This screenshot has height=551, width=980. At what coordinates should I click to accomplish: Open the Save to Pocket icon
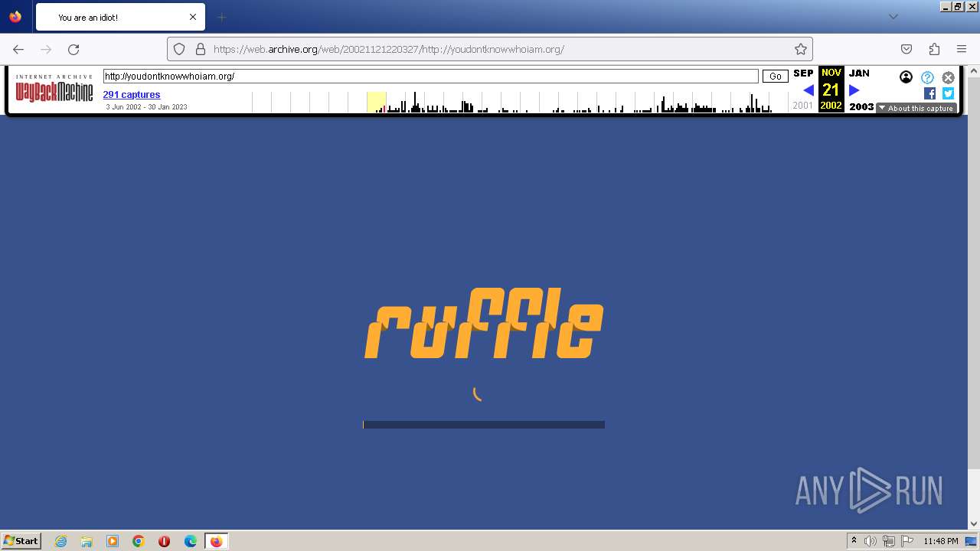coord(906,49)
